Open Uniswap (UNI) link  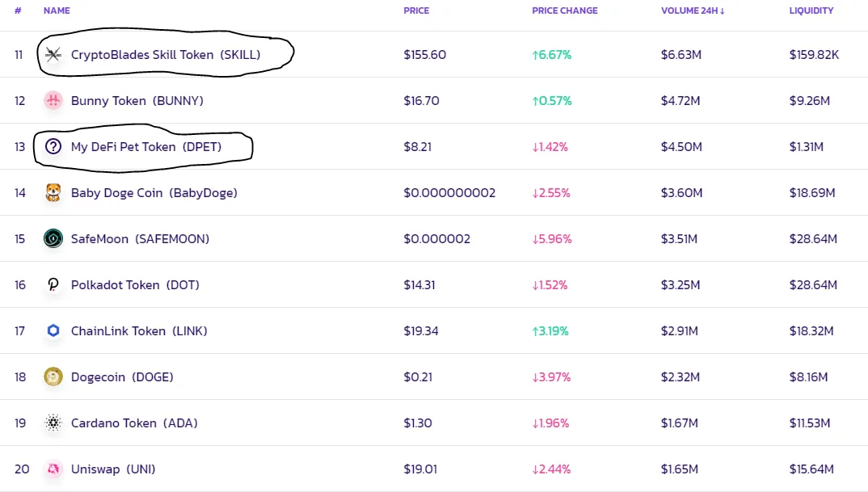coord(113,469)
